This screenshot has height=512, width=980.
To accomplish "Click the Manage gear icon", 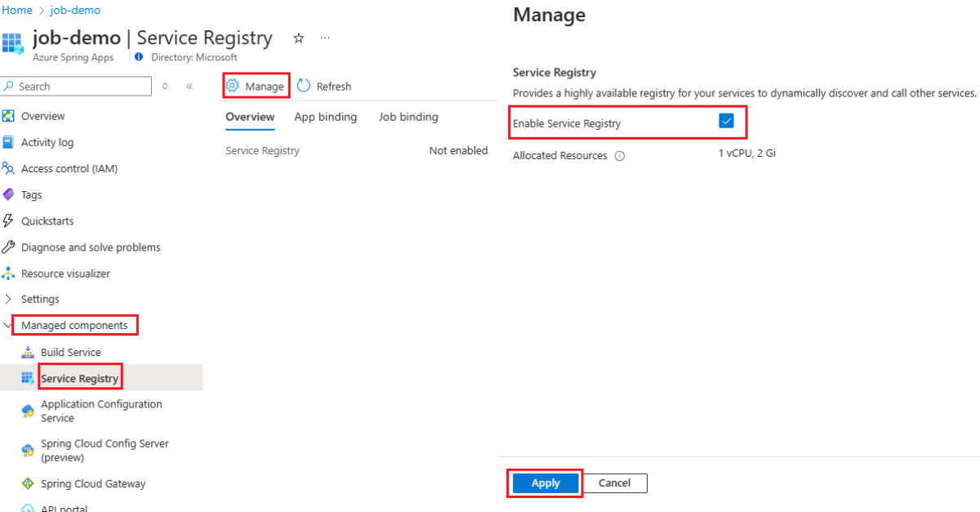I will [233, 86].
